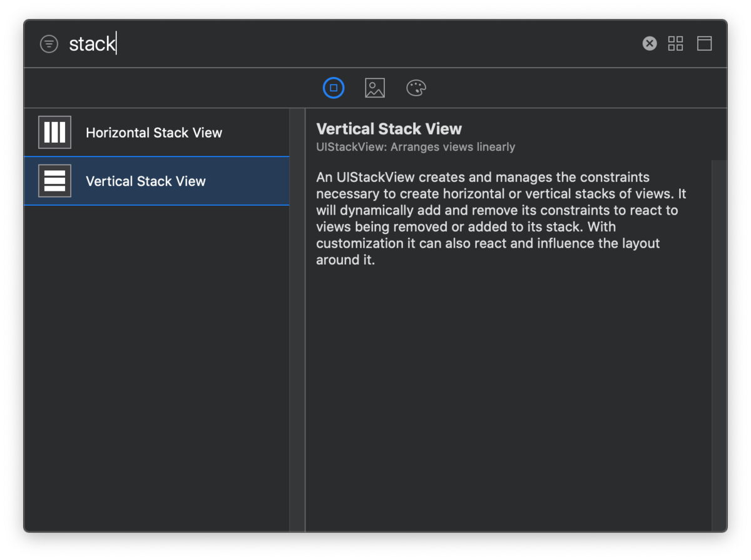Select the Color palette swatch icon
Image resolution: width=751 pixels, height=560 pixels.
click(416, 88)
